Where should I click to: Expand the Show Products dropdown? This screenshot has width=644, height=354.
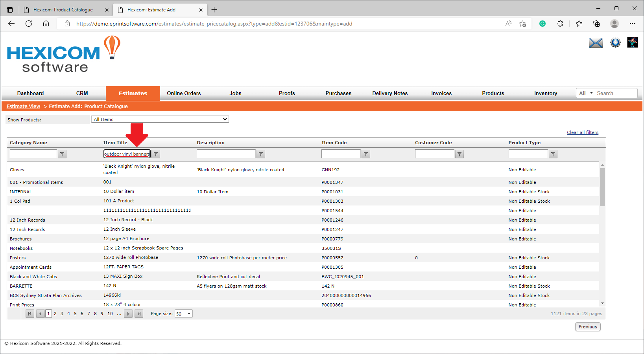click(160, 119)
